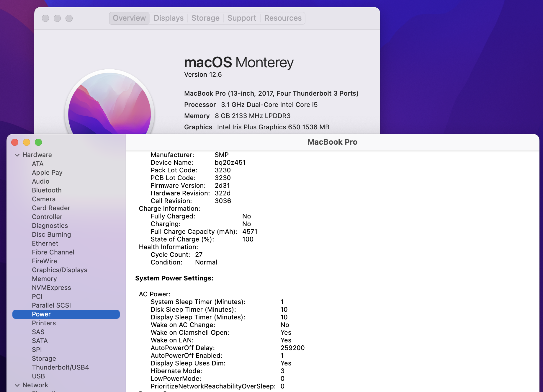The width and height of the screenshot is (543, 392).
Task: Open the Storage tab in About This Mac
Action: 205,18
